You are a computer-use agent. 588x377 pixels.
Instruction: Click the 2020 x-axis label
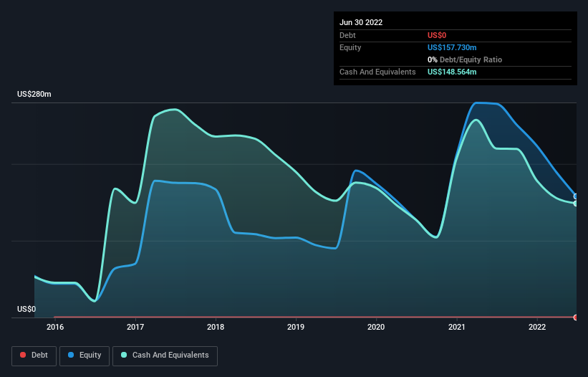point(376,327)
